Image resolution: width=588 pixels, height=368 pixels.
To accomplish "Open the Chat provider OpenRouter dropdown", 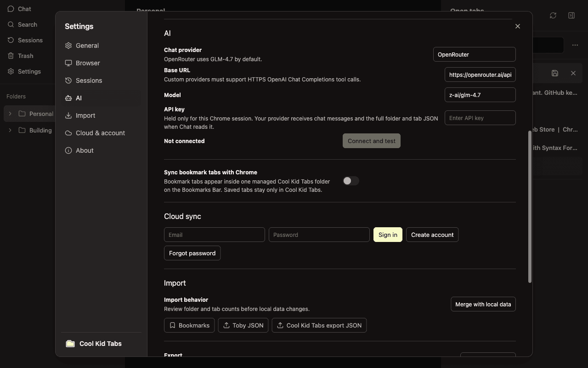I will click(474, 54).
